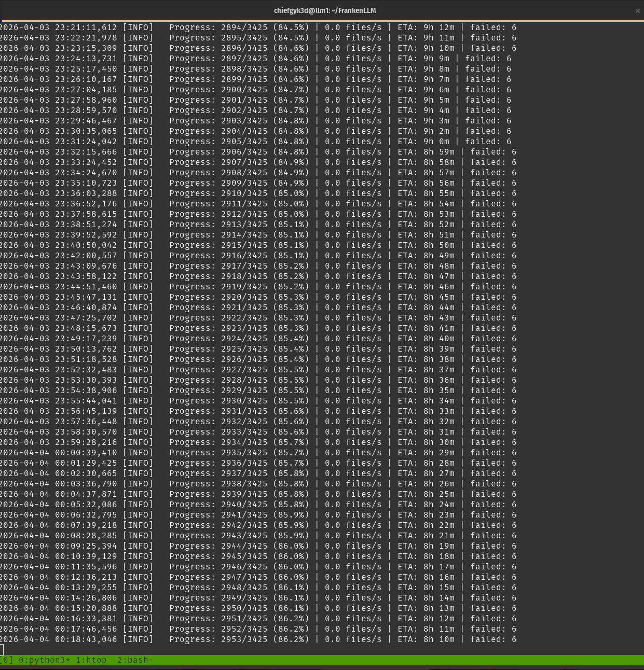
Task: Close the terminal window with the X button
Action: click(638, 11)
